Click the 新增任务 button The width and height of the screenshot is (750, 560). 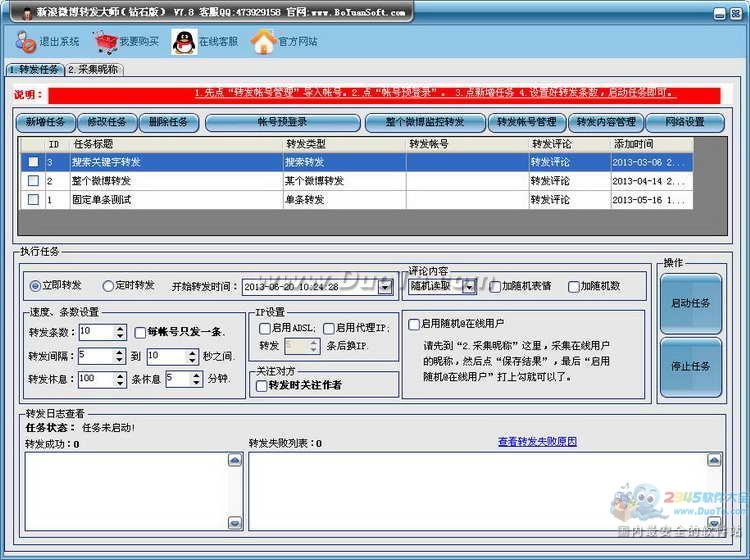click(x=45, y=122)
